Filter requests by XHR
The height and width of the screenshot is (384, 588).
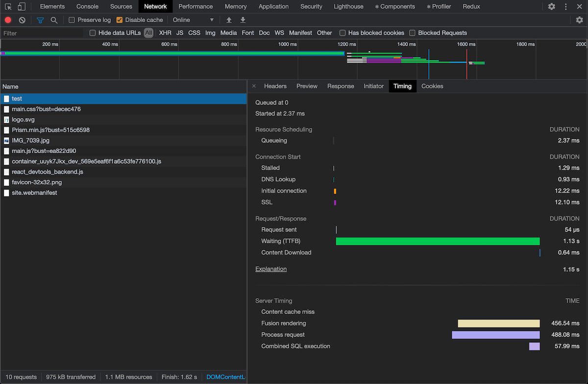[x=165, y=33]
